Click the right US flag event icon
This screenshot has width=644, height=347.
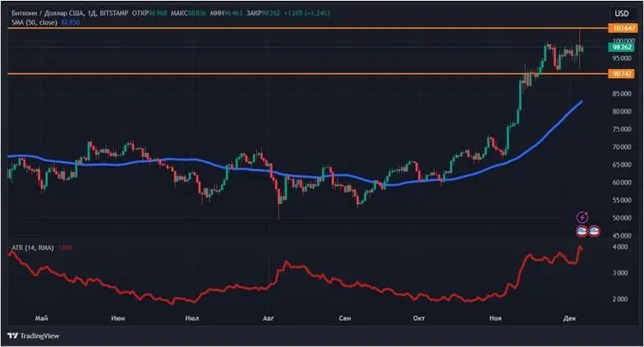pos(594,231)
